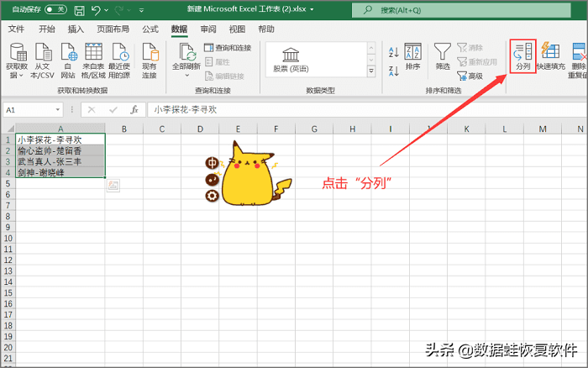Select cell with 武当真人-张三丰

pos(60,161)
